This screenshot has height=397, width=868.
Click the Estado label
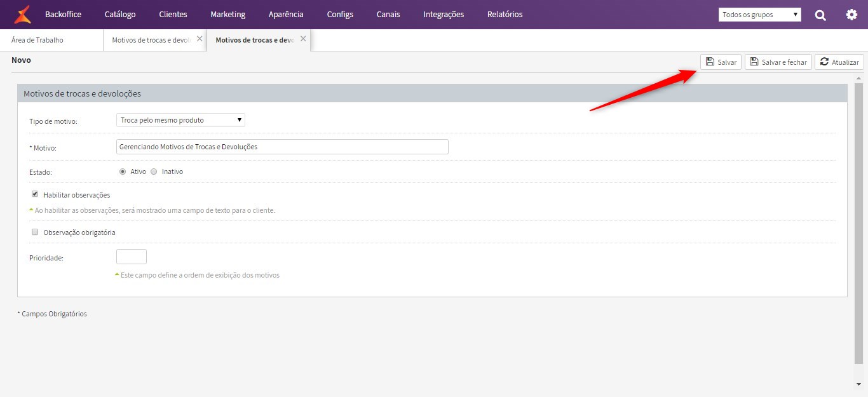click(x=40, y=172)
